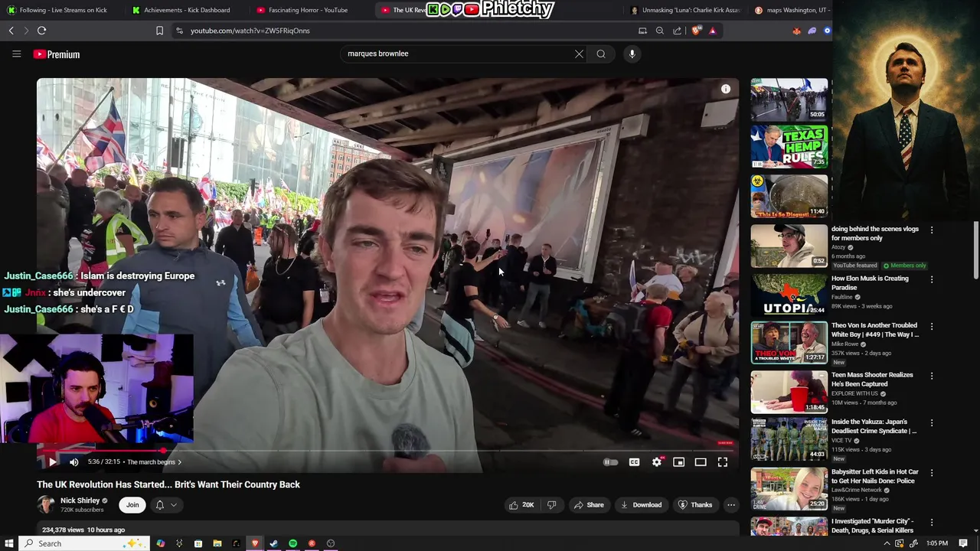Share the video

point(589,505)
